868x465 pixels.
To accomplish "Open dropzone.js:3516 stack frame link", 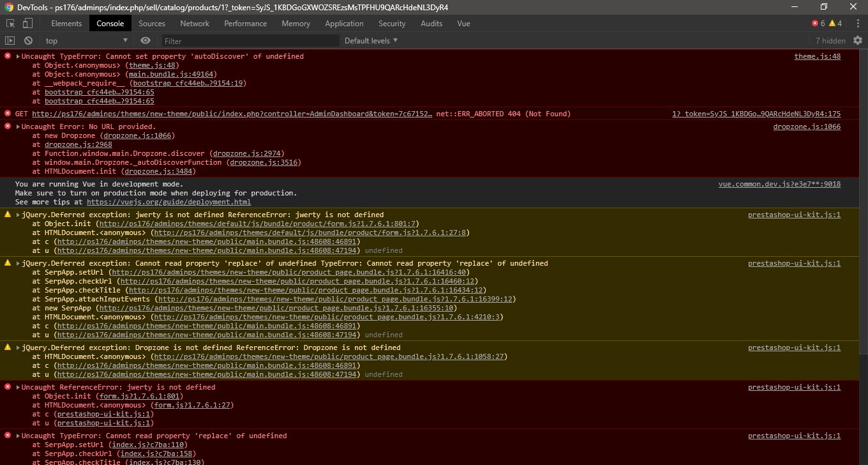I will click(x=264, y=162).
